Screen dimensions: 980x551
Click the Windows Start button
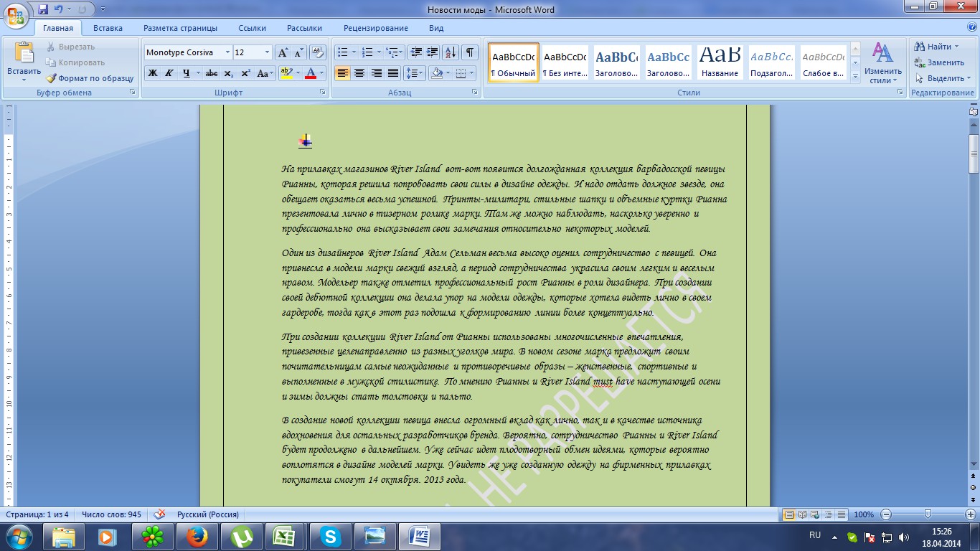[x=19, y=537]
